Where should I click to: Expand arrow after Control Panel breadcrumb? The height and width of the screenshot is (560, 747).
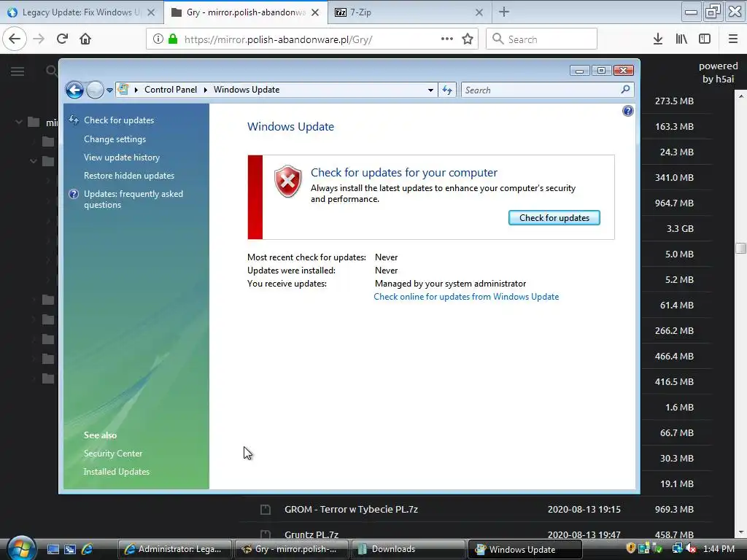(205, 90)
